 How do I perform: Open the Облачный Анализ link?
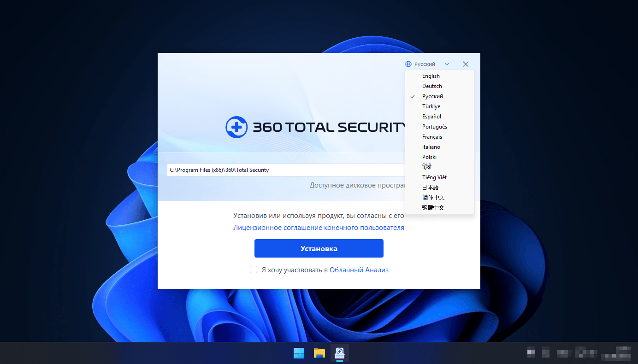(359, 270)
